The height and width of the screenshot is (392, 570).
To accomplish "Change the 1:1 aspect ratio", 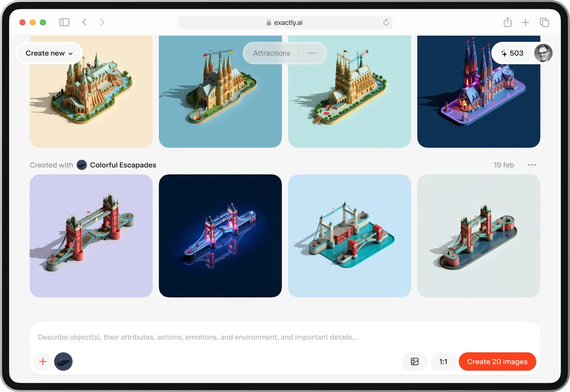I will (x=443, y=362).
